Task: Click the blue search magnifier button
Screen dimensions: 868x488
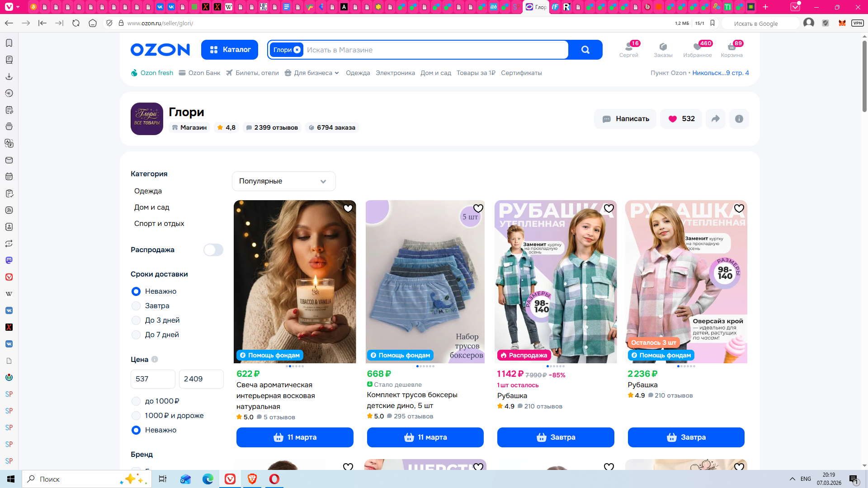Action: (x=585, y=50)
